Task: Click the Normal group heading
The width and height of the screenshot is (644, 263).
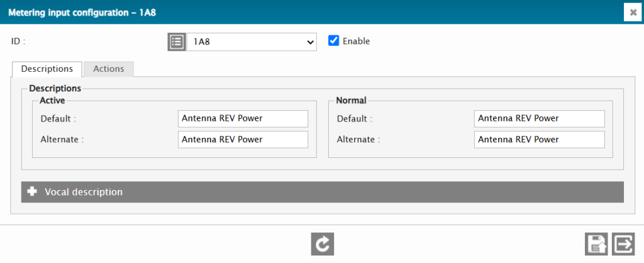Action: pos(351,100)
